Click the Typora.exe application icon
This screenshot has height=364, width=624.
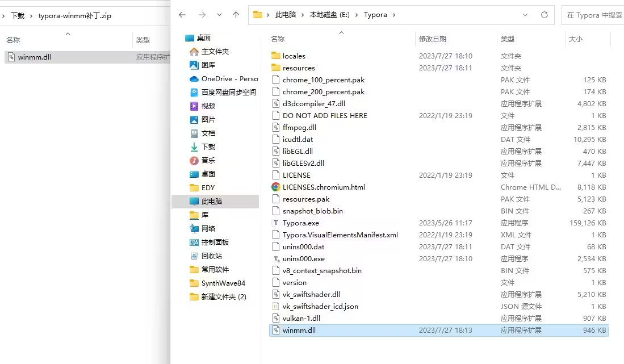point(276,223)
